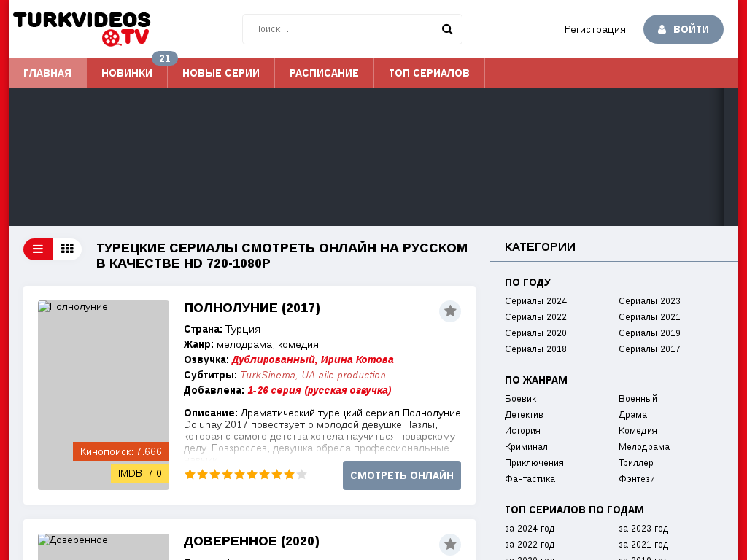Open Сериалы 2021 category

[650, 317]
